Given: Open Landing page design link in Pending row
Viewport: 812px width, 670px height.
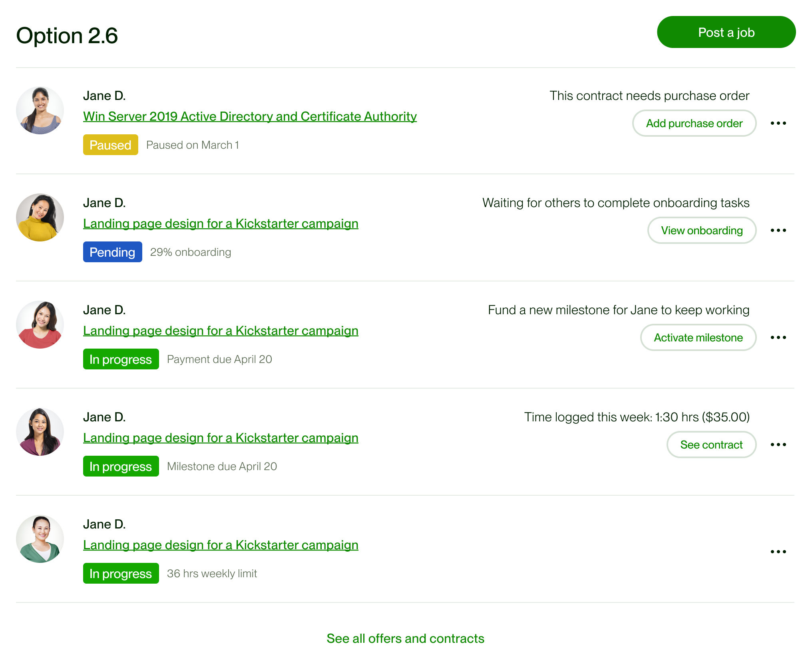Looking at the screenshot, I should click(x=221, y=223).
